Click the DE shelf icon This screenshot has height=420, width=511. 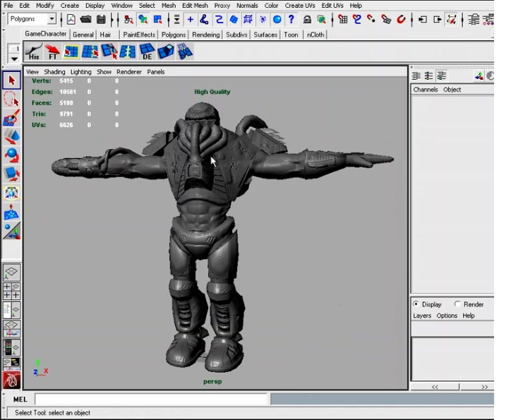147,52
